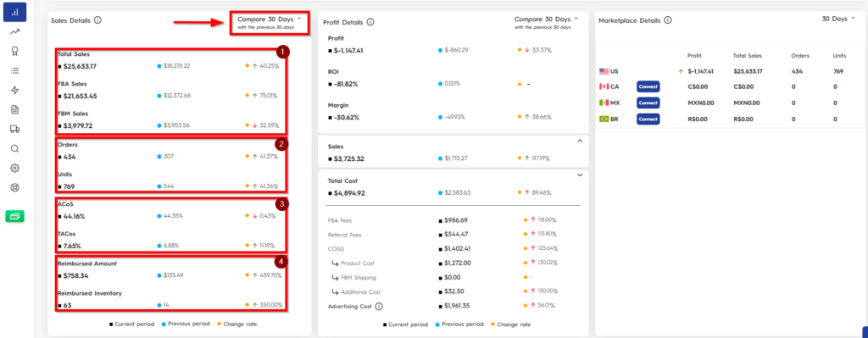868x338 pixels.
Task: Open the document sidebar icon
Action: pos(15,109)
